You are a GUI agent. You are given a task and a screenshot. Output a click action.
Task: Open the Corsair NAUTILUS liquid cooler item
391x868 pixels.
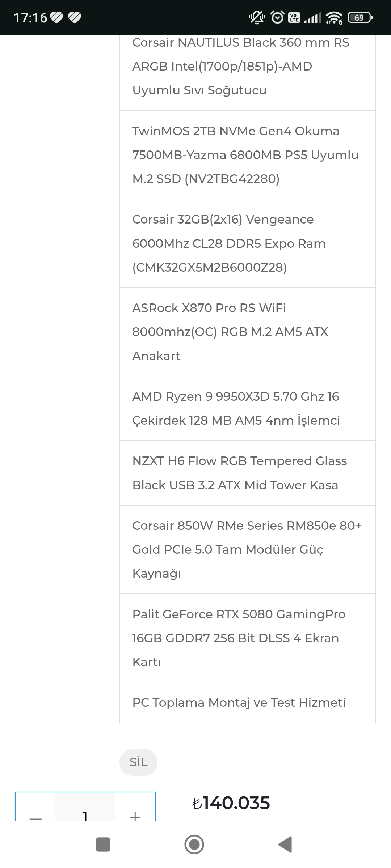[x=241, y=67]
